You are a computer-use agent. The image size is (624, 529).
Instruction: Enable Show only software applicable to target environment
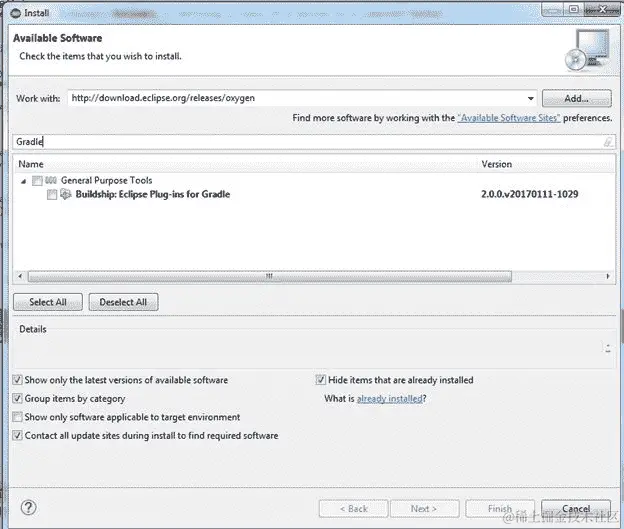[17, 417]
